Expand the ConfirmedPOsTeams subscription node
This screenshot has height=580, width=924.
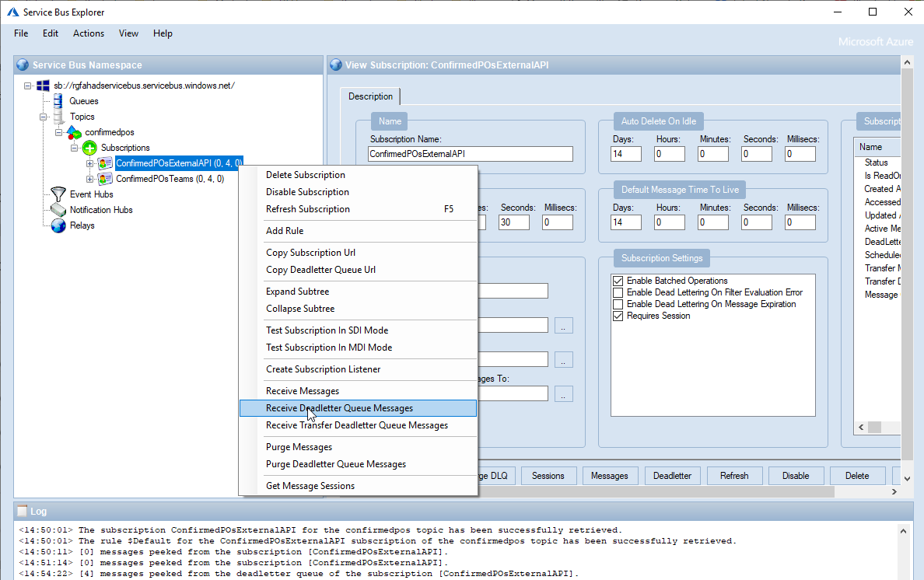point(89,179)
